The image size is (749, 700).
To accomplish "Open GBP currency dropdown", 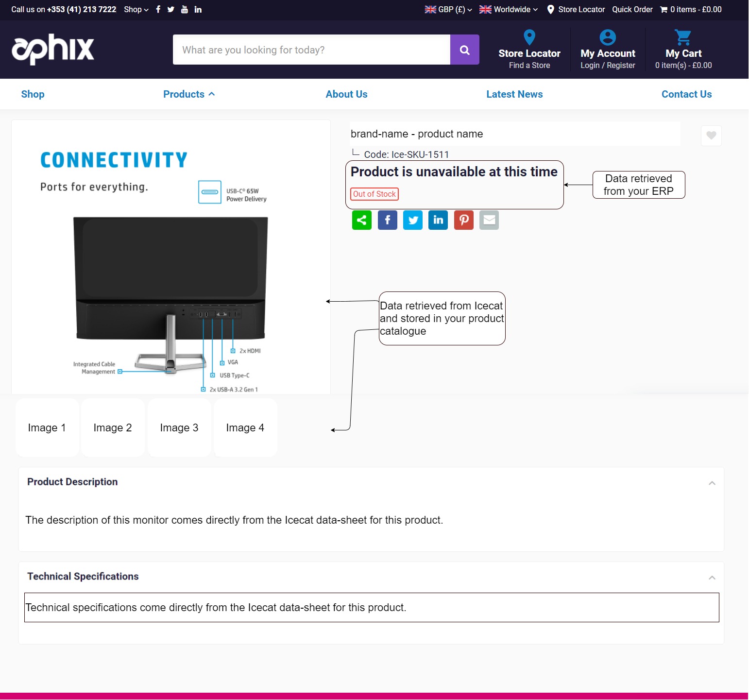I will (448, 9).
